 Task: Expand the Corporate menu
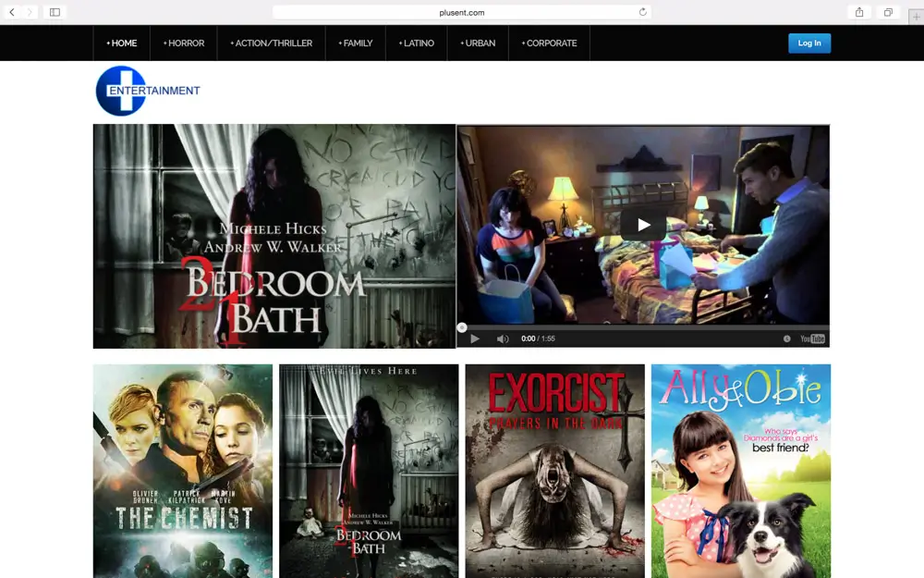[549, 43]
